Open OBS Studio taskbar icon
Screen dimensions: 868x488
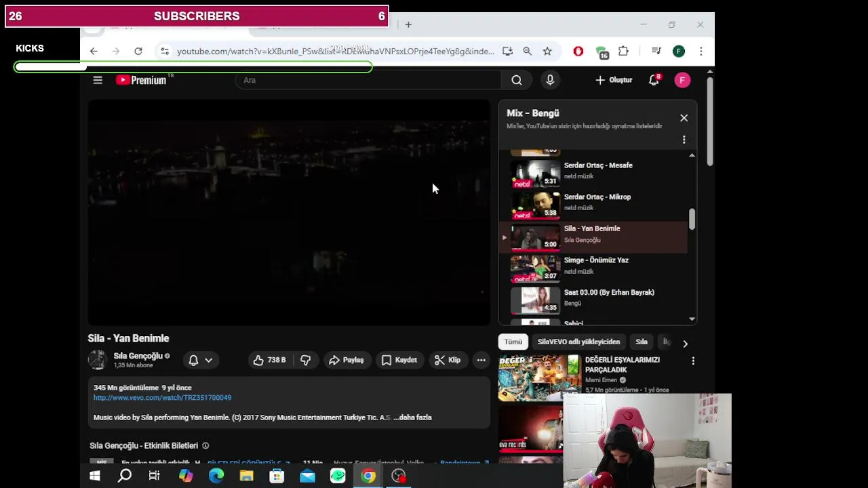click(x=399, y=476)
